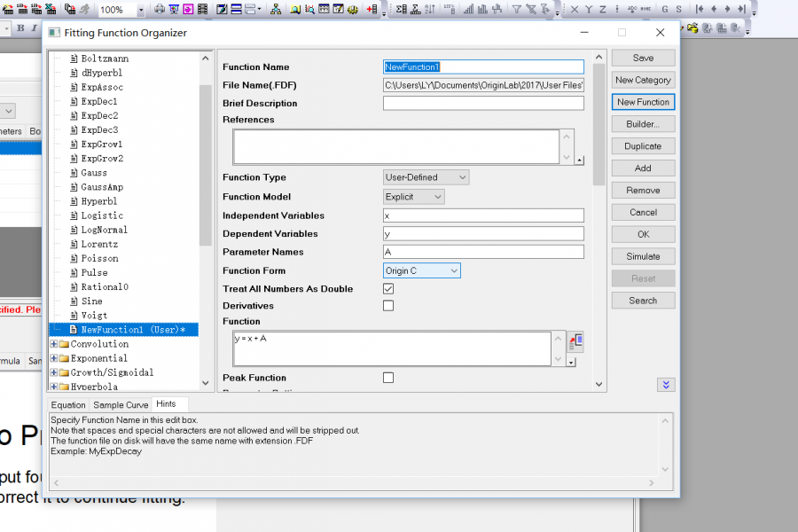Click the Function Name input field

pyautogui.click(x=483, y=66)
